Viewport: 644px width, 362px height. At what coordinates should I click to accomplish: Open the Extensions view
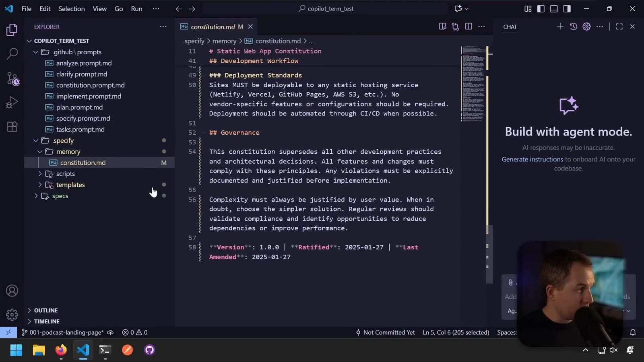click(x=12, y=127)
